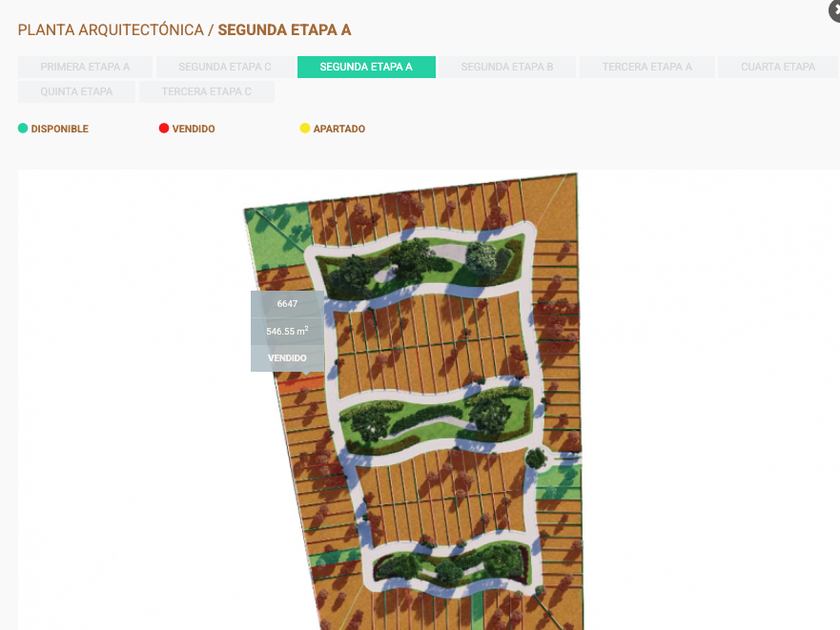Go to the CUARTA ETAPA tab
This screenshot has height=630, width=840.
pyautogui.click(x=778, y=67)
